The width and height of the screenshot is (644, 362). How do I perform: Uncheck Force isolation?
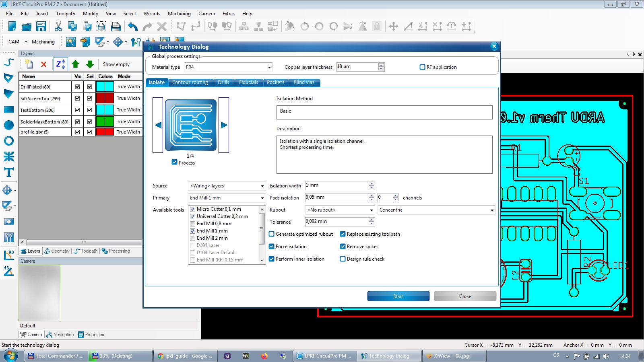tap(272, 247)
